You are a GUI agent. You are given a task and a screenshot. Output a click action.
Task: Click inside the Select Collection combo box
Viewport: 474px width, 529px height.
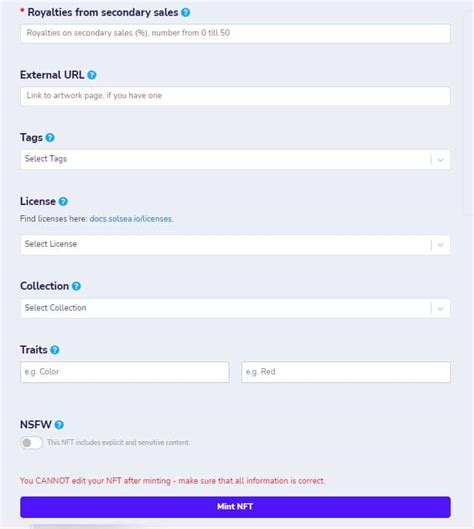click(x=225, y=308)
